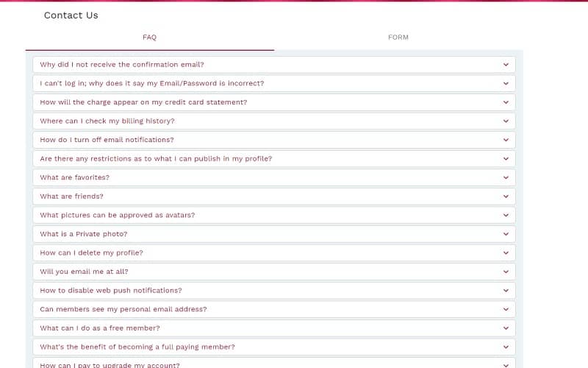Click chevron for profile publishing restrictions question

coord(506,159)
